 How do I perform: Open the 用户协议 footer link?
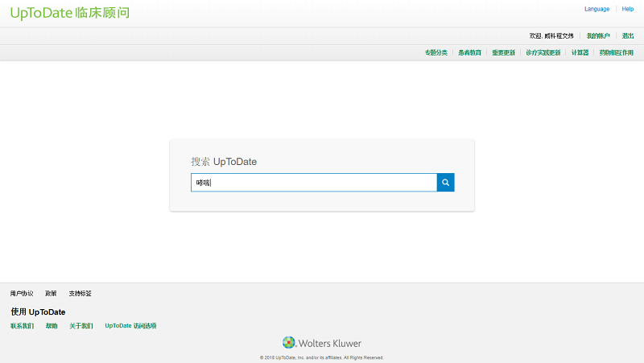point(22,294)
